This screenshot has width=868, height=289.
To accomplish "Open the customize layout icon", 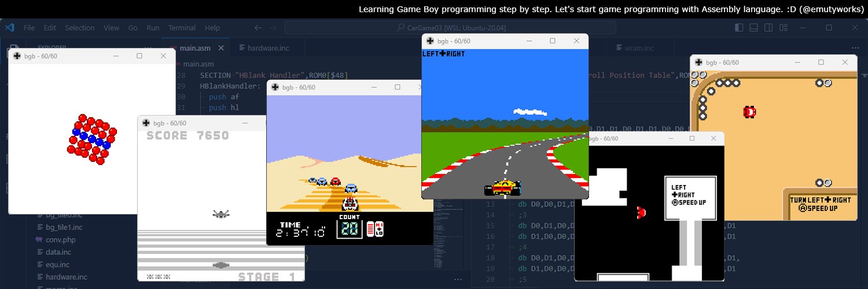I will pos(782,28).
